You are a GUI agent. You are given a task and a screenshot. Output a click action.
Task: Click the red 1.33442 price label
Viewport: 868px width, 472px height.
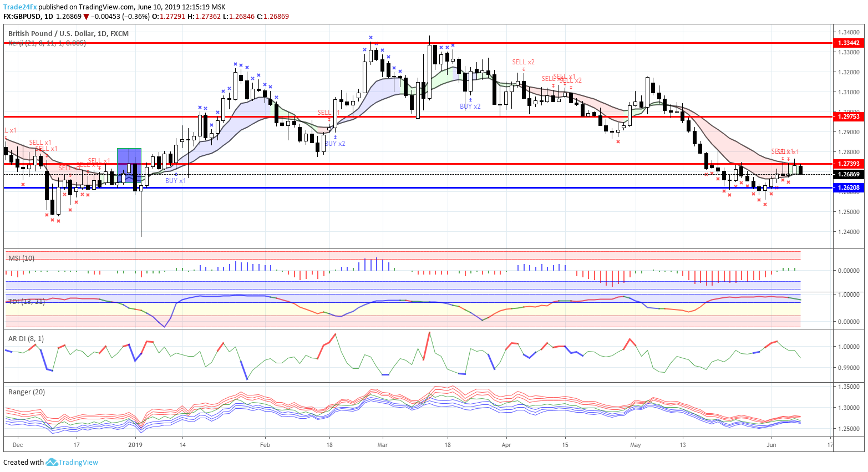[x=849, y=43]
